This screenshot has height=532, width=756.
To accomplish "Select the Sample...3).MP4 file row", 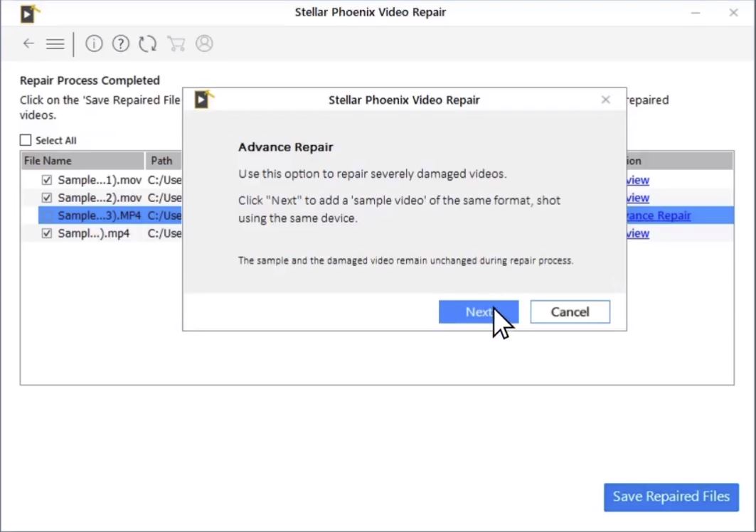I will coord(100,216).
